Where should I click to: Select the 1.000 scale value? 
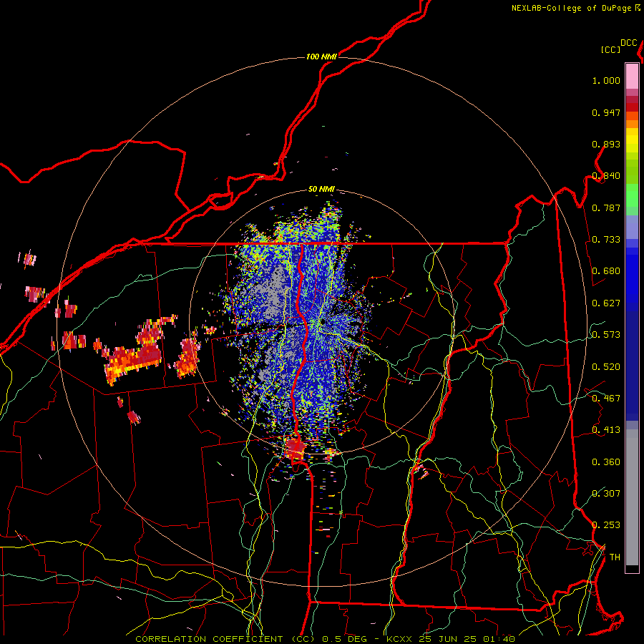tap(606, 80)
